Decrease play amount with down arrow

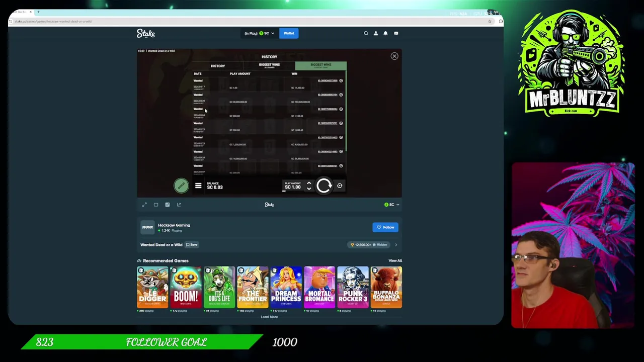[x=309, y=189]
